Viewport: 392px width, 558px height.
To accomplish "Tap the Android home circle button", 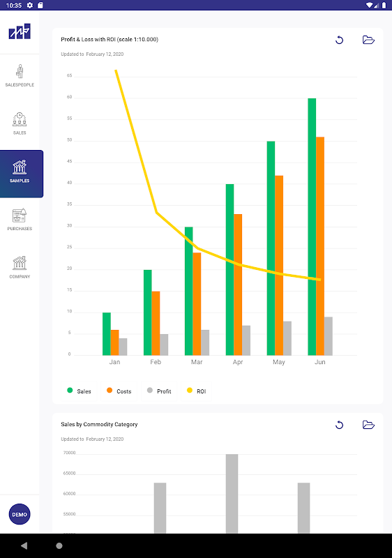I will pos(59,545).
